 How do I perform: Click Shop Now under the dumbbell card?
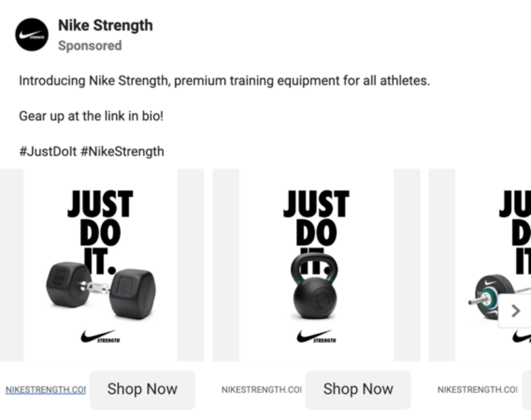tap(142, 389)
